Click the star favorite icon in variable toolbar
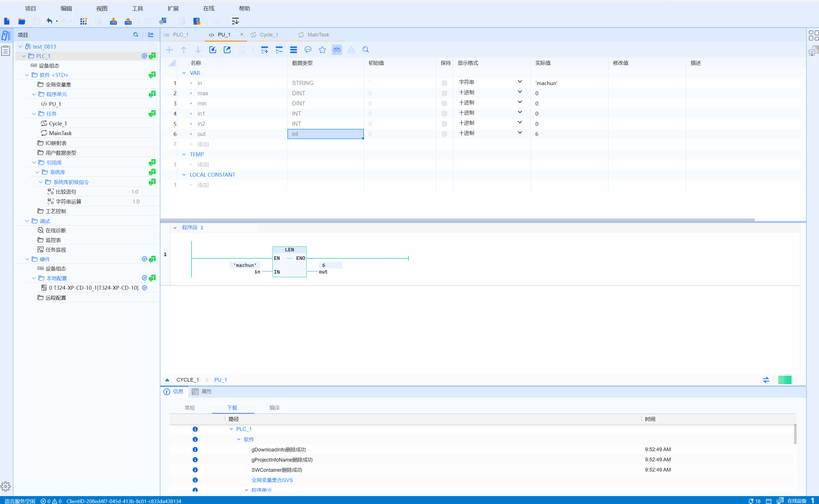Screen dimensions: 819x504 322,50
